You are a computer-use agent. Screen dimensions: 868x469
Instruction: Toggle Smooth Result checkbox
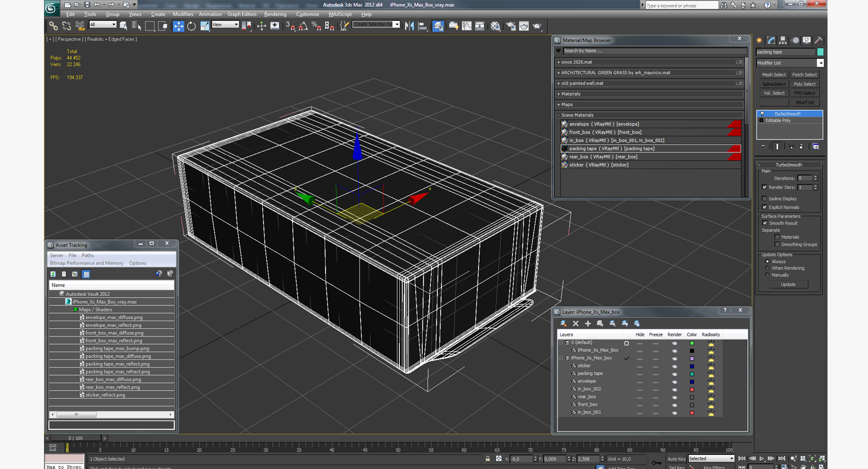[x=764, y=223]
